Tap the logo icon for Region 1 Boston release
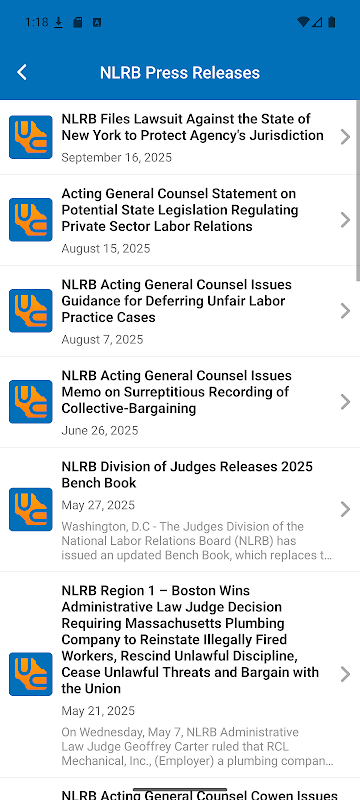The width and height of the screenshot is (360, 800). tap(31, 674)
